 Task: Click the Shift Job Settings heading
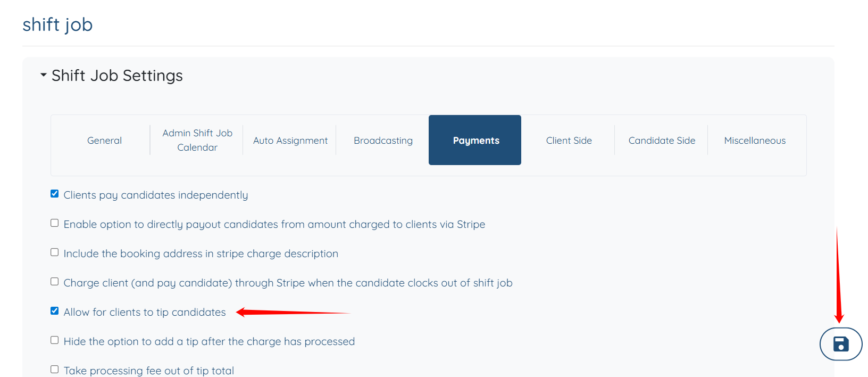point(117,76)
